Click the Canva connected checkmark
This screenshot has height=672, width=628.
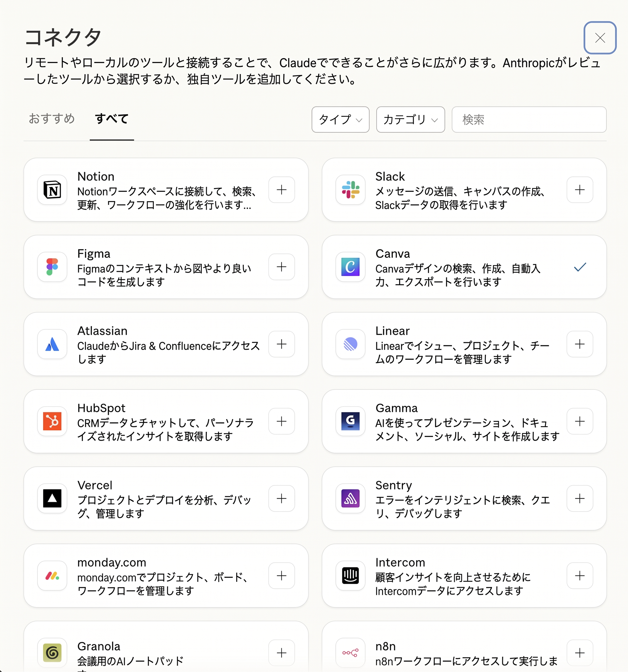[x=580, y=267]
